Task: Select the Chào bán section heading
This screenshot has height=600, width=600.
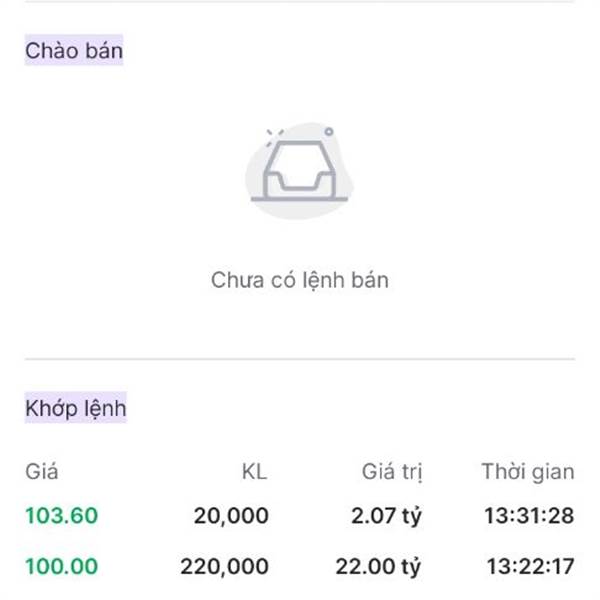Action: pos(74,50)
